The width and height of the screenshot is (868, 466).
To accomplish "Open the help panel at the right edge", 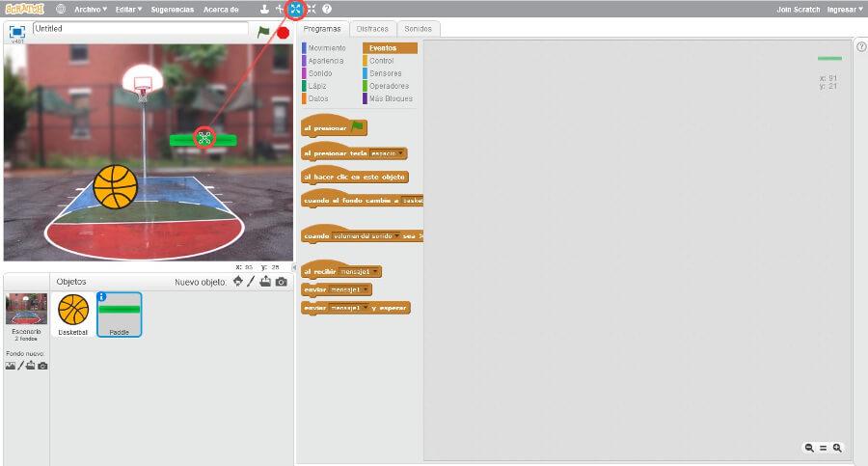I will (861, 47).
